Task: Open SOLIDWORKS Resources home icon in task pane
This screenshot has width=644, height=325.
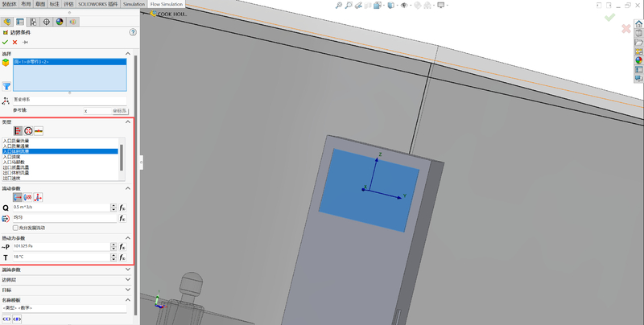Action: [x=638, y=24]
